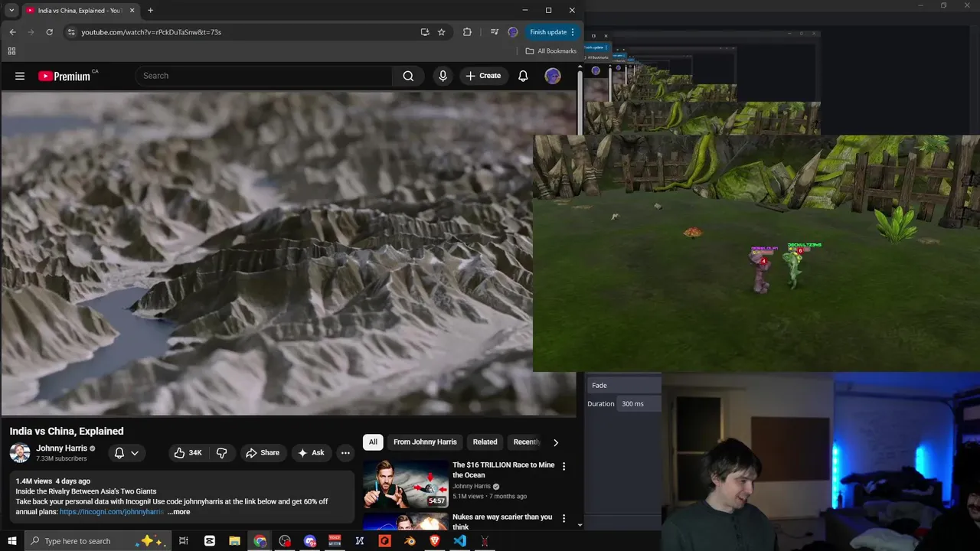Viewport: 980px width, 551px height.
Task: Open options for Nukes are way scarier video
Action: click(564, 518)
